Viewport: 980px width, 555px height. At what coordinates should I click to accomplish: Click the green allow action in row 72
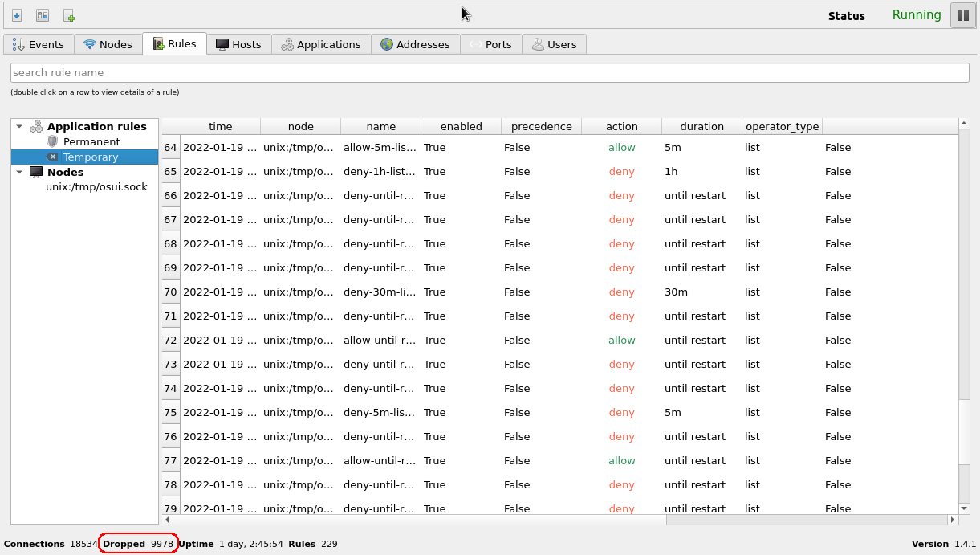[622, 341]
